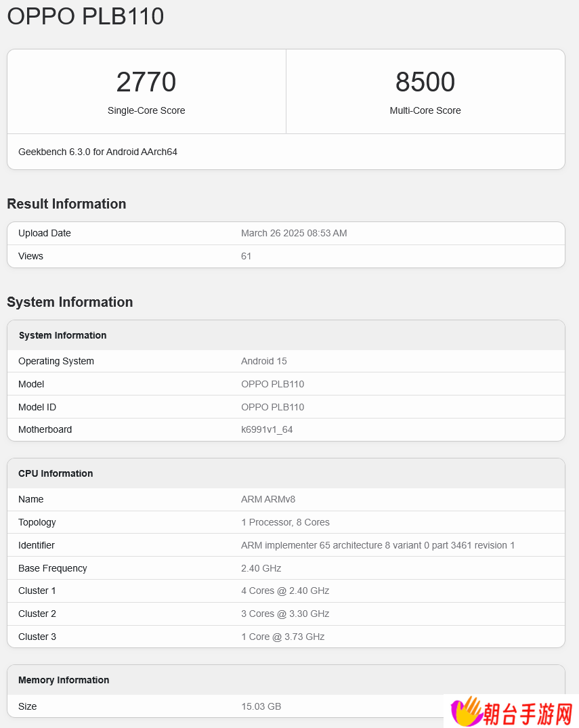Select the 2.40 GHz base frequency value
Screen dimensions: 579x728
click(261, 568)
